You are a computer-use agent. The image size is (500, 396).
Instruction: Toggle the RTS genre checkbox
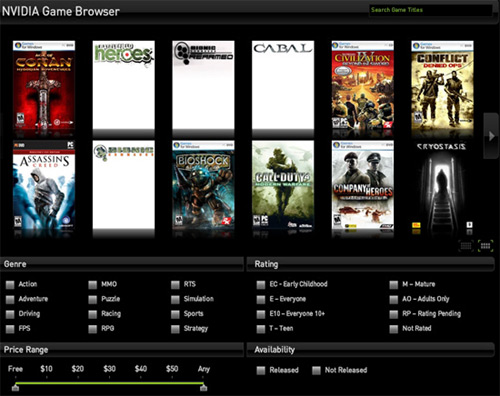click(175, 285)
